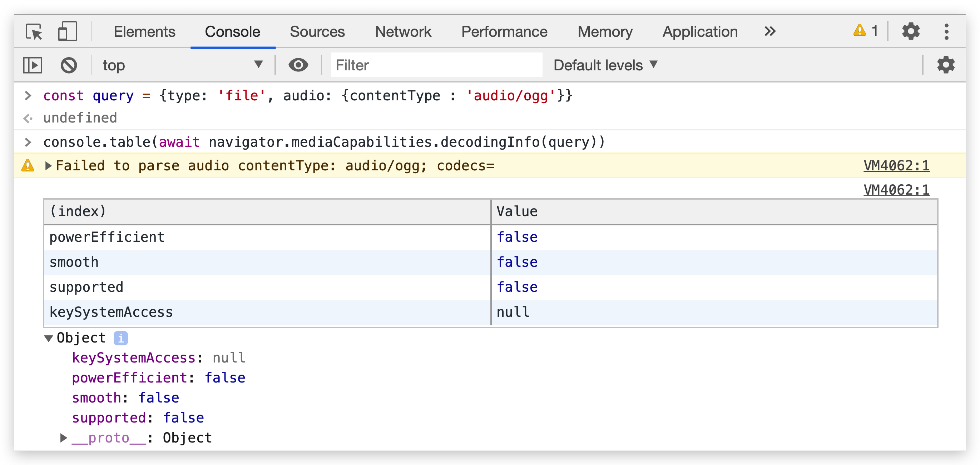Open the top execution context dropdown
Viewport: 980px width, 465px height.
[x=182, y=65]
